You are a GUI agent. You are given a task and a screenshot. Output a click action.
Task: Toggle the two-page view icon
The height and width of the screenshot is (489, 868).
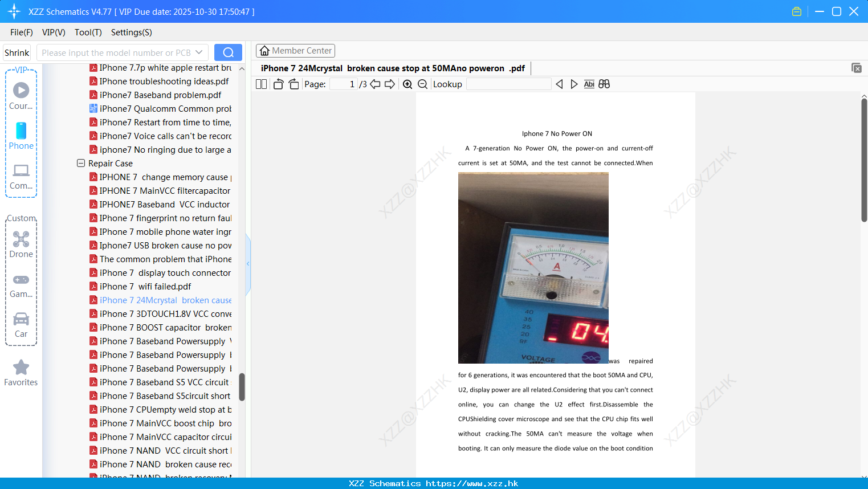[x=261, y=84]
